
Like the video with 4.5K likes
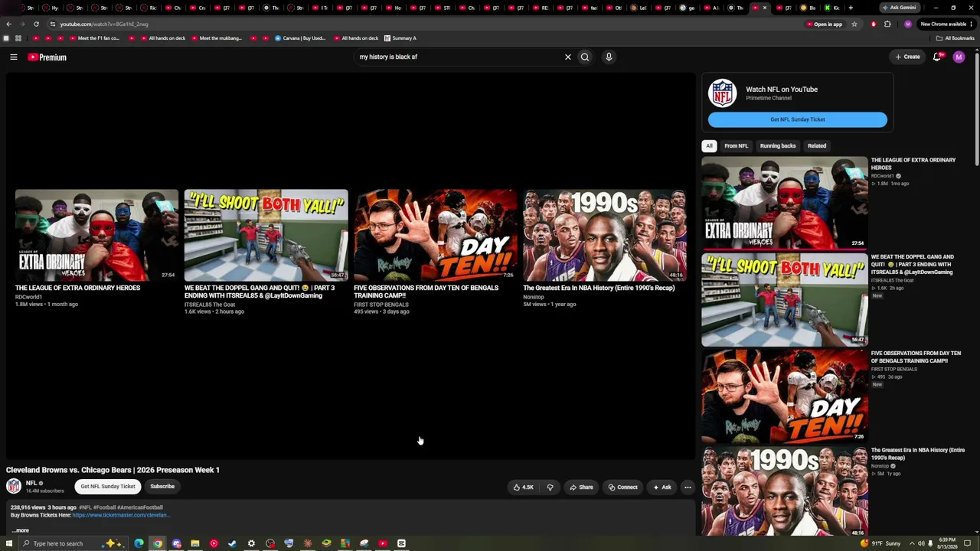click(524, 487)
